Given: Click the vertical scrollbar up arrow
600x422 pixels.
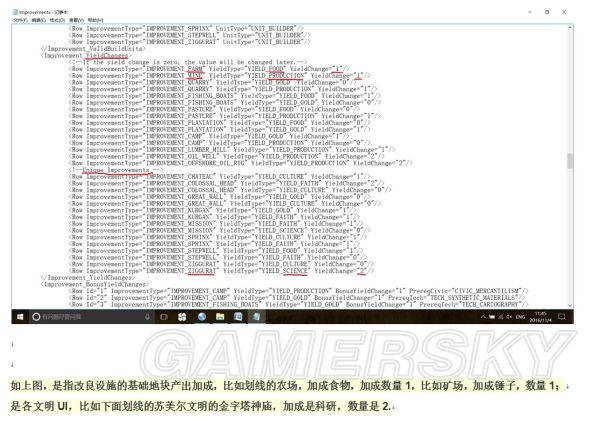Looking at the screenshot, I should coord(571,27).
